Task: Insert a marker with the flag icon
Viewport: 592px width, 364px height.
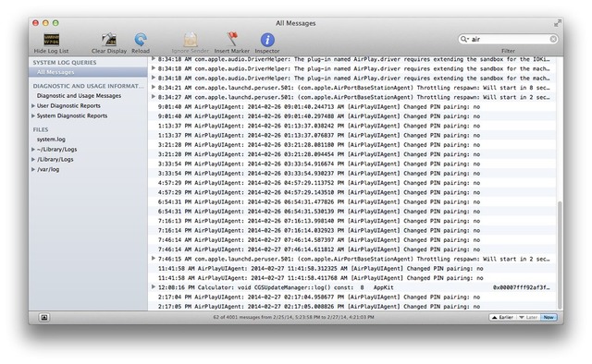Action: pyautogui.click(x=232, y=39)
